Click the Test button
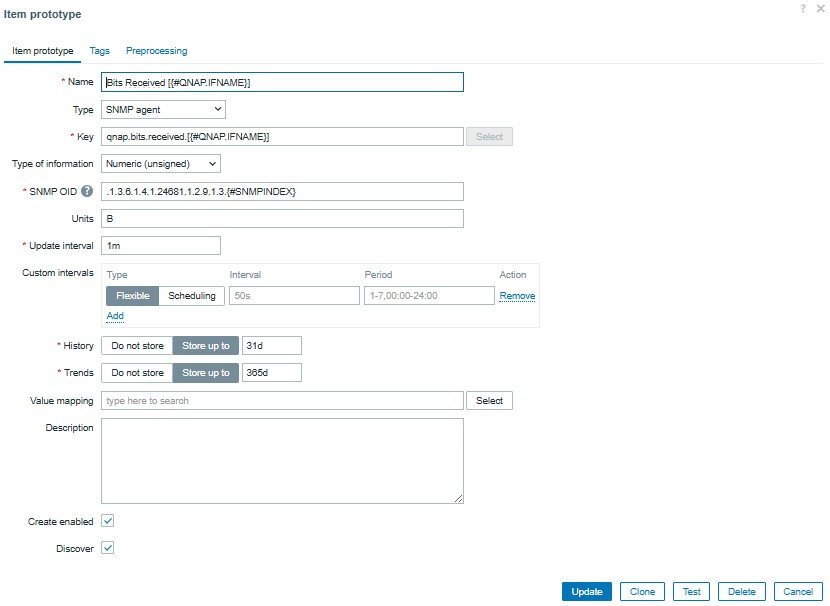This screenshot has width=830, height=606. 691,592
